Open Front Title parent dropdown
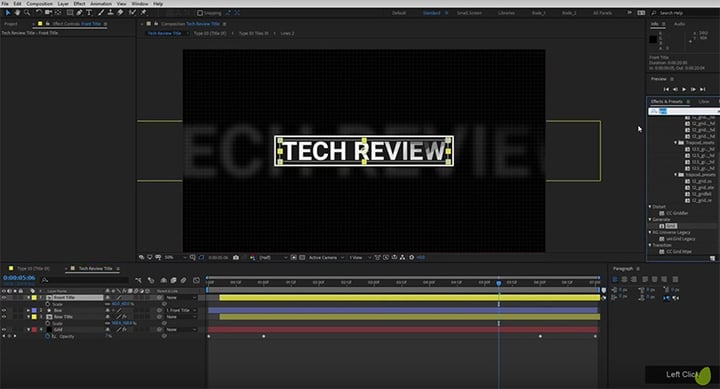 tap(181, 298)
